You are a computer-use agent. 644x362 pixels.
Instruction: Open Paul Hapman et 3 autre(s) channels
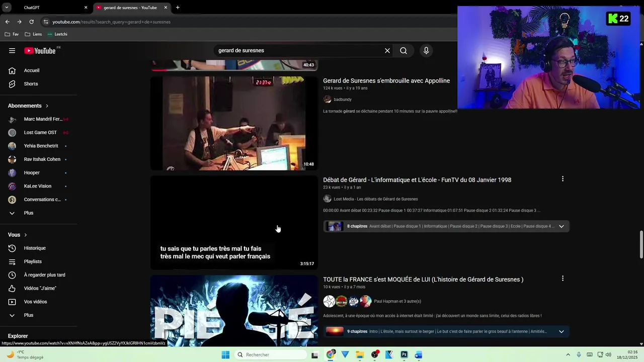pos(397,301)
